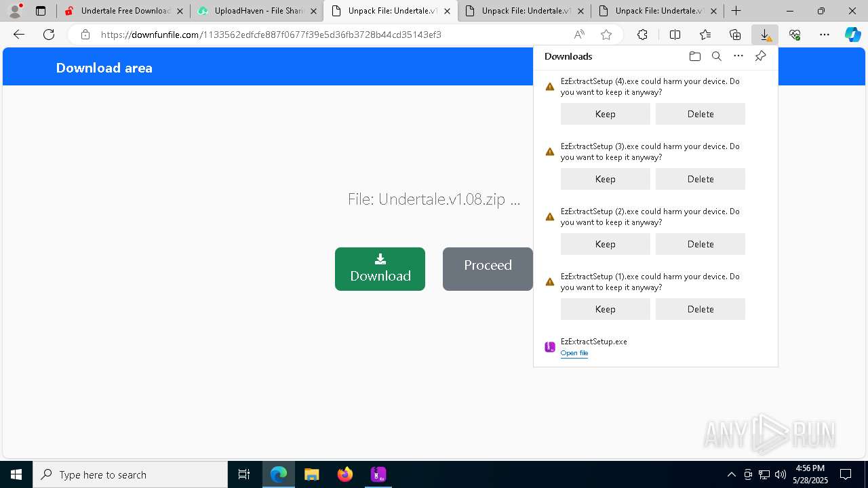The image size is (868, 488).
Task: Keep EzExtractSetup (3).exe
Action: click(605, 179)
